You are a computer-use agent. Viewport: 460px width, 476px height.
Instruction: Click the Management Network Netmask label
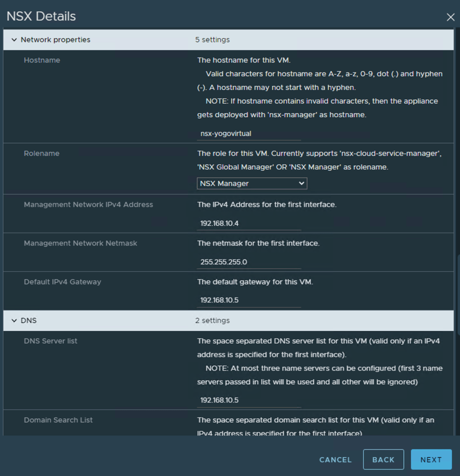pos(80,243)
